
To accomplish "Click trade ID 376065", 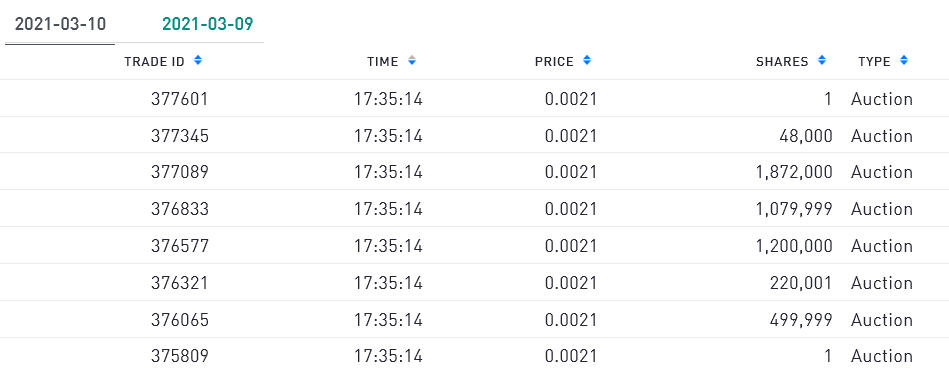I will 180,320.
